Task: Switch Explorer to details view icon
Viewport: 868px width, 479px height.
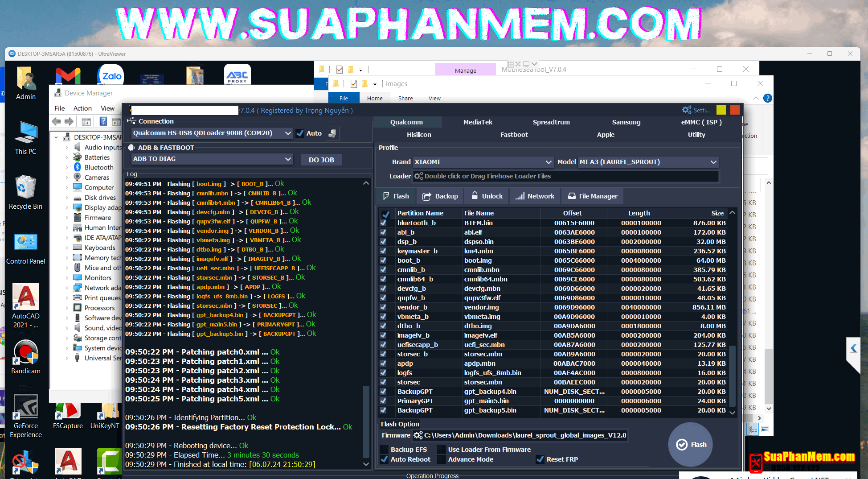Action: (753, 429)
